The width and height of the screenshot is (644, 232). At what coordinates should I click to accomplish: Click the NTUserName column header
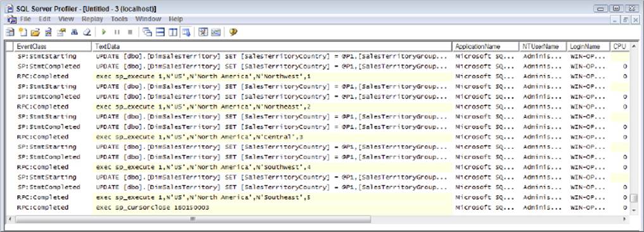click(x=543, y=46)
